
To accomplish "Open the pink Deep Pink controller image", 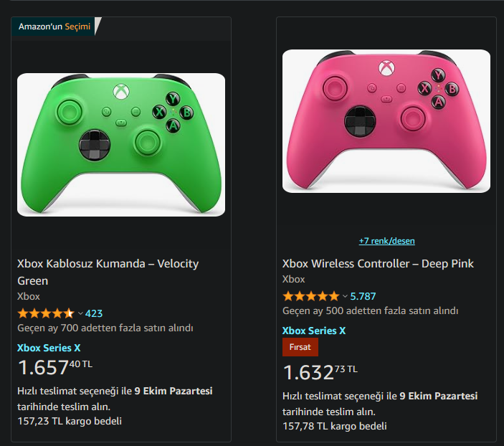I will click(386, 120).
